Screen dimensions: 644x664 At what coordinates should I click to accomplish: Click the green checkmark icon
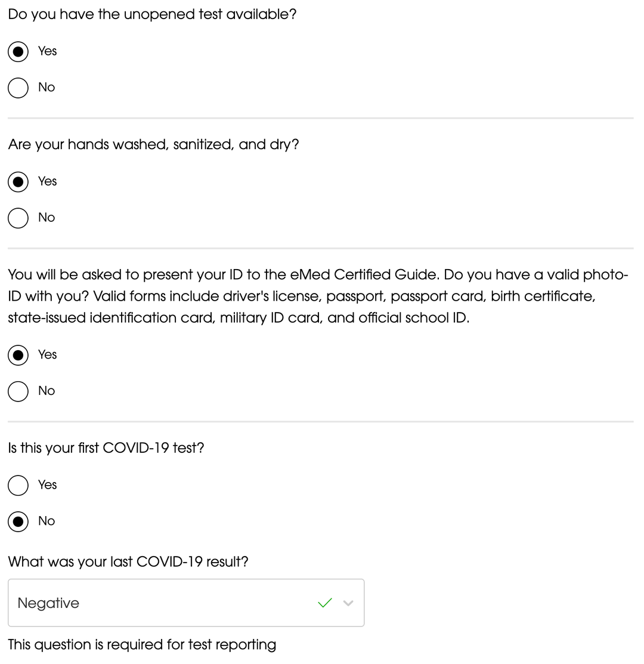tap(325, 603)
